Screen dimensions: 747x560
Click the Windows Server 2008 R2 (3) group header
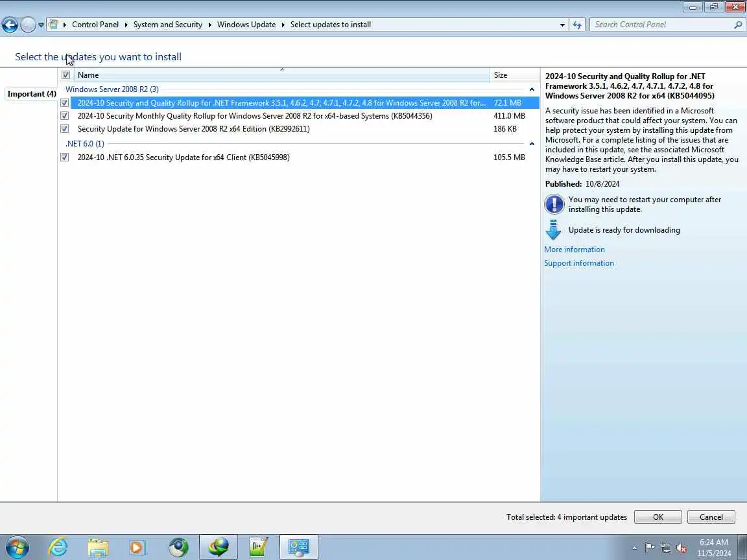[x=112, y=89]
